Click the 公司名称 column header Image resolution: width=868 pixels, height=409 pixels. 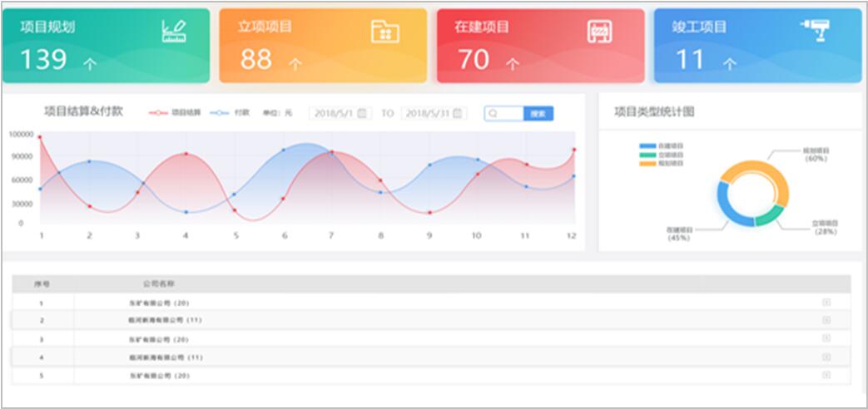[158, 283]
